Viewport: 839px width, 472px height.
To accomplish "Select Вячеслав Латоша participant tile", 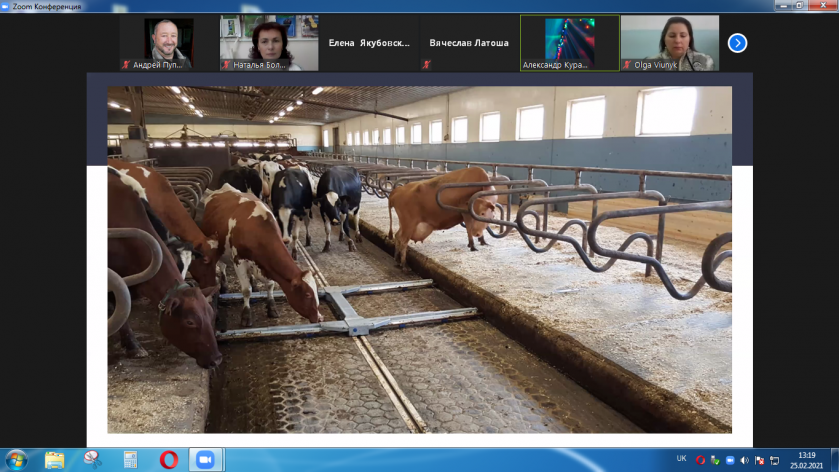I will click(x=469, y=43).
